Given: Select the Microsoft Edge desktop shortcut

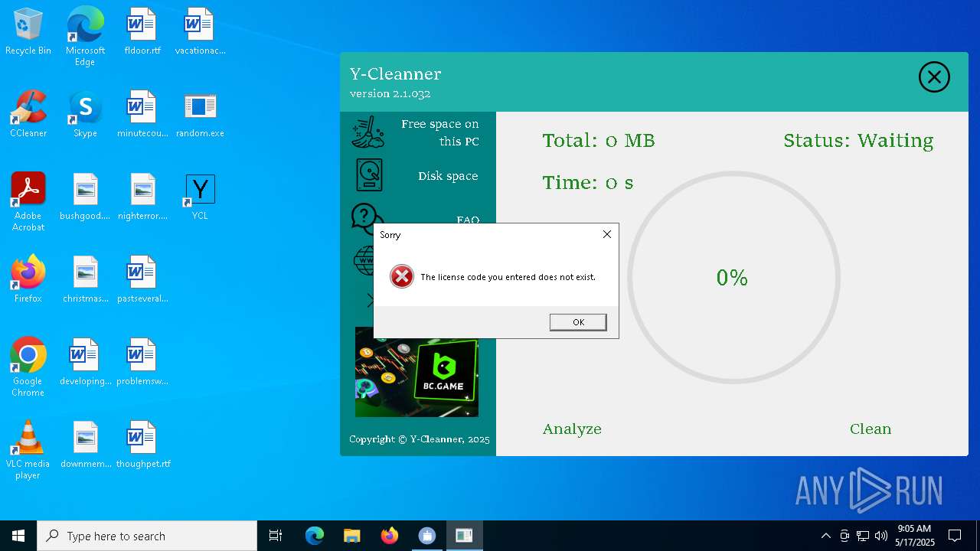Looking at the screenshot, I should [85, 36].
